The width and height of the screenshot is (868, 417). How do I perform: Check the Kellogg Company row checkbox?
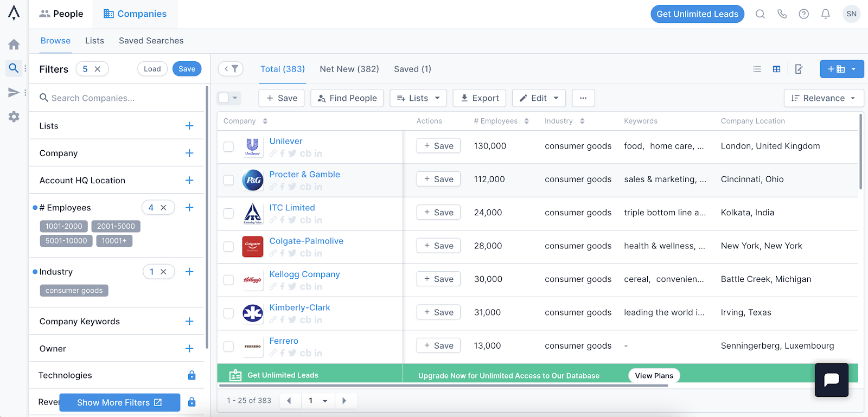pos(229,280)
